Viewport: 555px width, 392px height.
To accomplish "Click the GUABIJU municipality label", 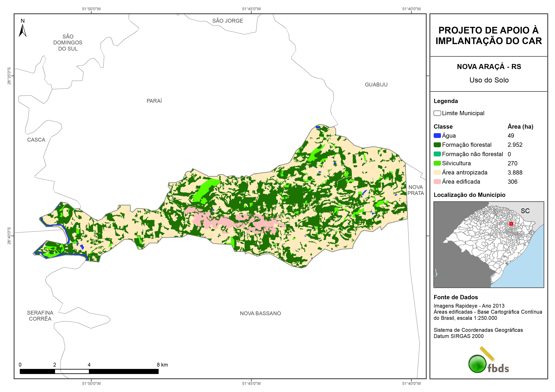I will 376,85.
